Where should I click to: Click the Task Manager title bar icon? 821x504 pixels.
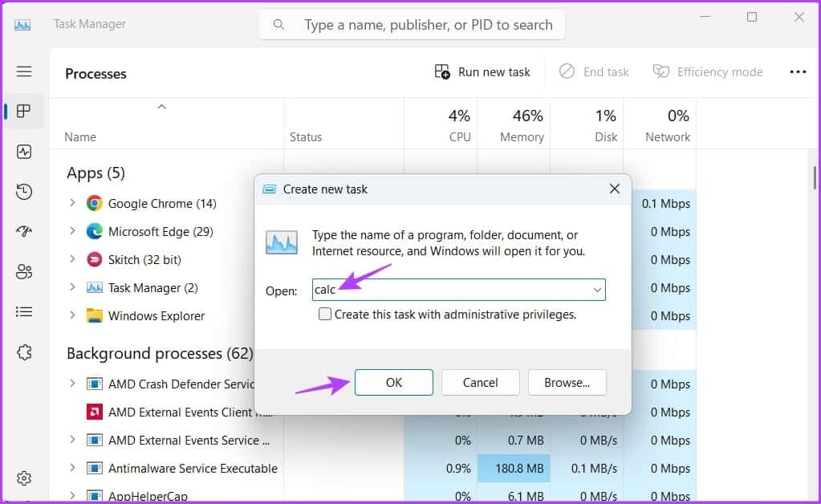click(x=22, y=25)
